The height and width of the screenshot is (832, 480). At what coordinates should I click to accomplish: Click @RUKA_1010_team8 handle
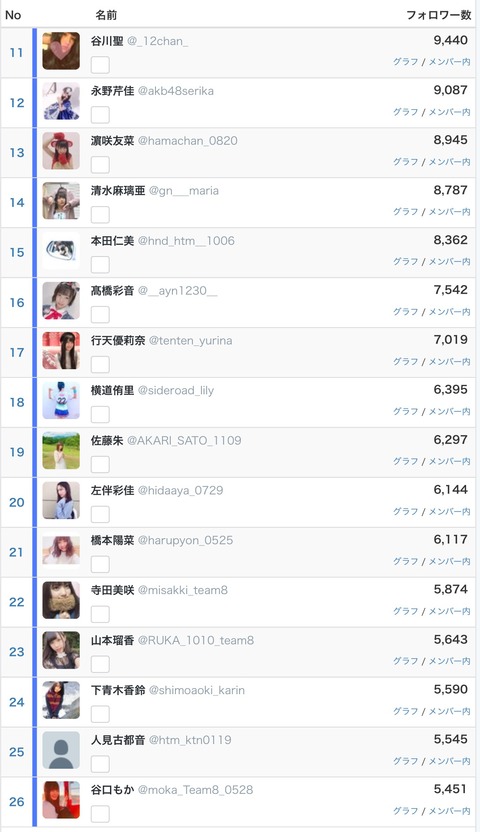196,640
